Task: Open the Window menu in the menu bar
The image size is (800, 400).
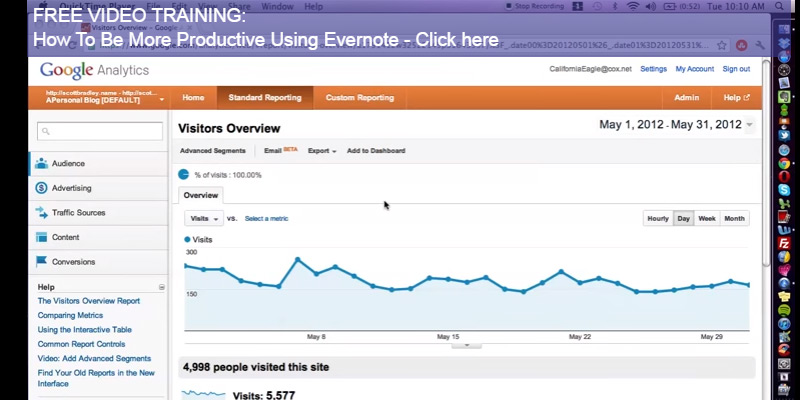Action: pyautogui.click(x=277, y=7)
